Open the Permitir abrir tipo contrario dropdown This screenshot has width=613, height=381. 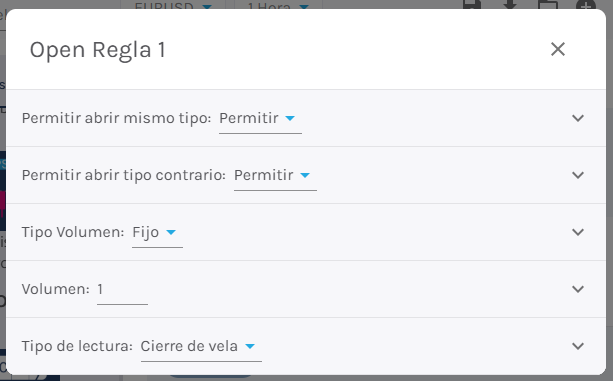click(x=275, y=175)
